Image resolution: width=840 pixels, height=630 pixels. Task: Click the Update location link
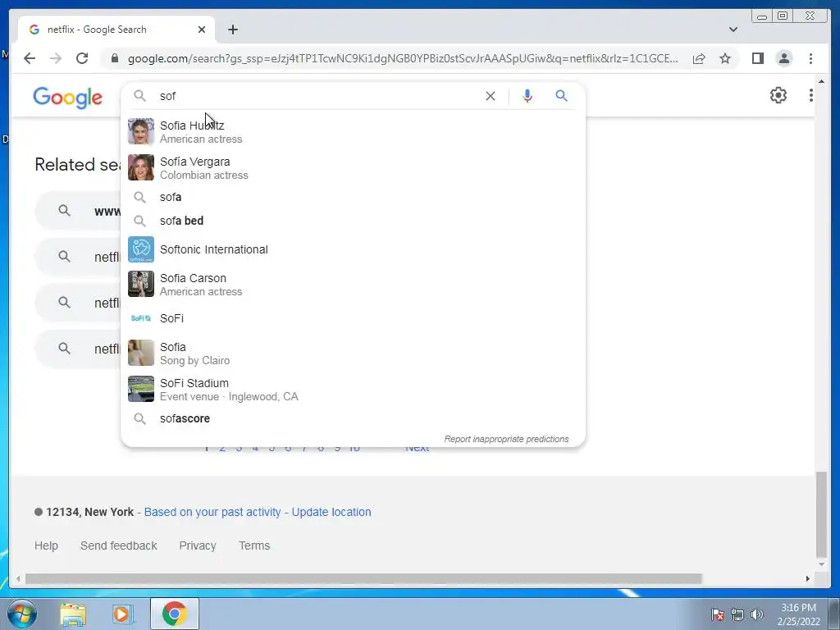pos(331,512)
